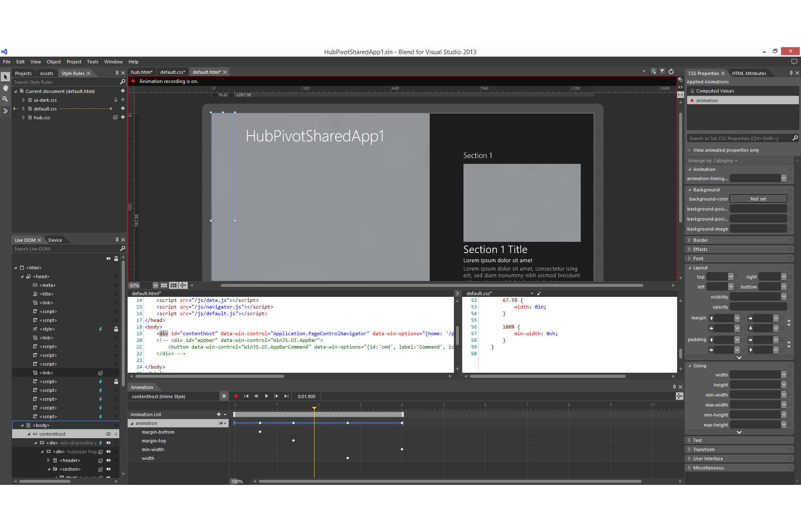Collapse the body node in Live DOM
Image resolution: width=801 pixels, height=532 pixels.
(23, 425)
